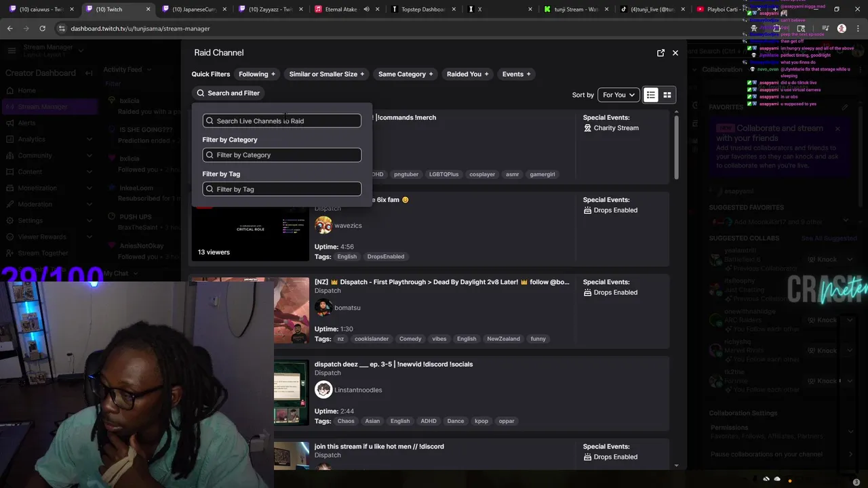The height and width of the screenshot is (488, 868).
Task: Click the address bar URL
Action: [140, 28]
